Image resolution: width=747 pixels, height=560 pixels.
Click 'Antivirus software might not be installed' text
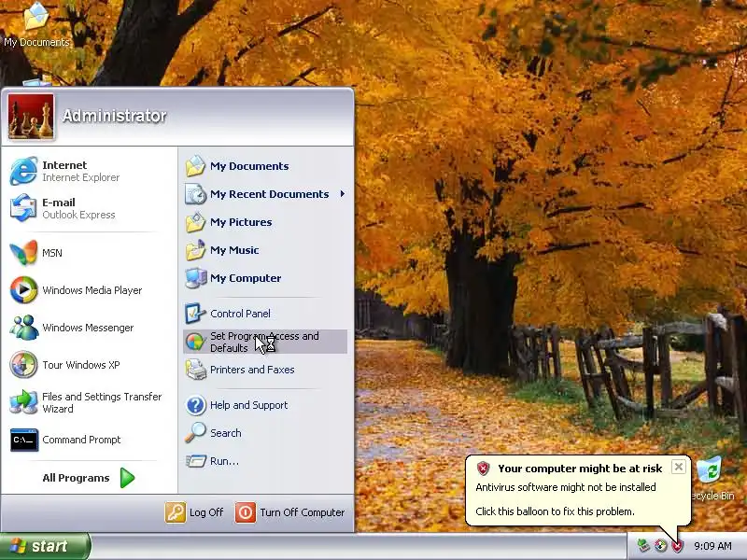click(x=566, y=487)
